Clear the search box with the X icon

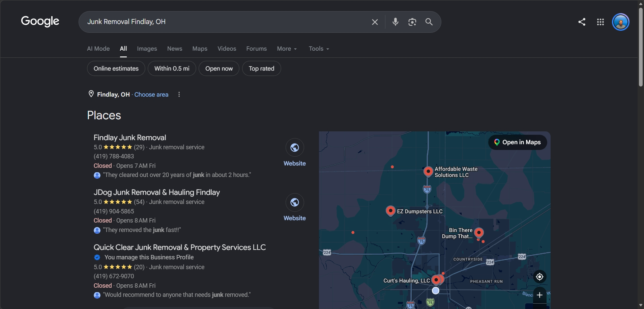pyautogui.click(x=375, y=22)
